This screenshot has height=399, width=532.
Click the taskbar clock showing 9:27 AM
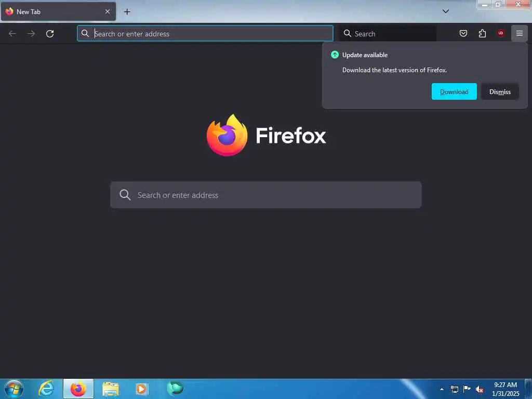[x=506, y=389]
